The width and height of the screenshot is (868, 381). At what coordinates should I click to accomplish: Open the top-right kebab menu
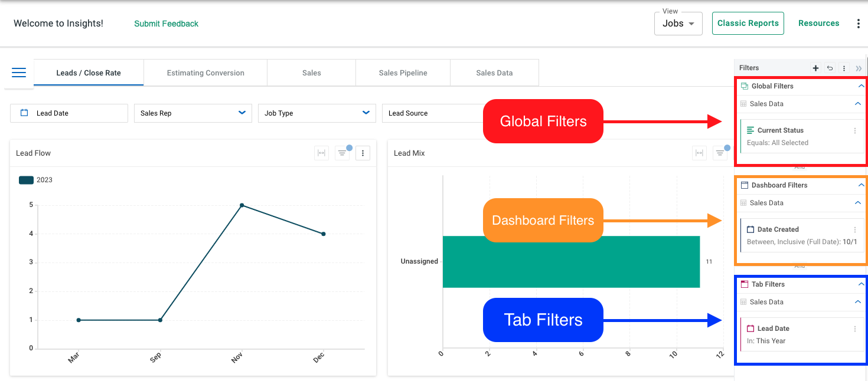(x=858, y=24)
